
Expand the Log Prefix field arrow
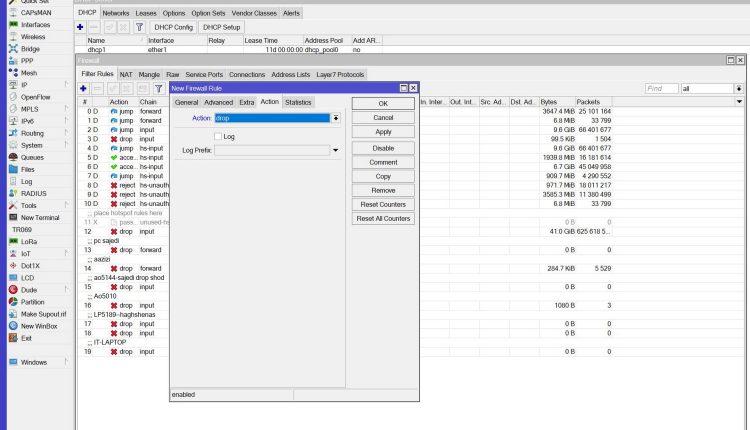pyautogui.click(x=336, y=151)
